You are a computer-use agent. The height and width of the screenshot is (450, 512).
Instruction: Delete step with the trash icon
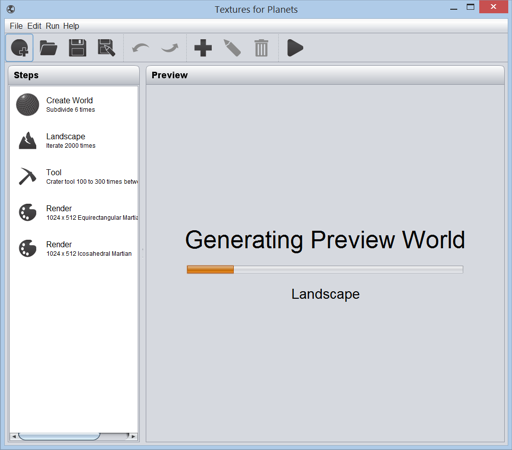click(x=261, y=48)
